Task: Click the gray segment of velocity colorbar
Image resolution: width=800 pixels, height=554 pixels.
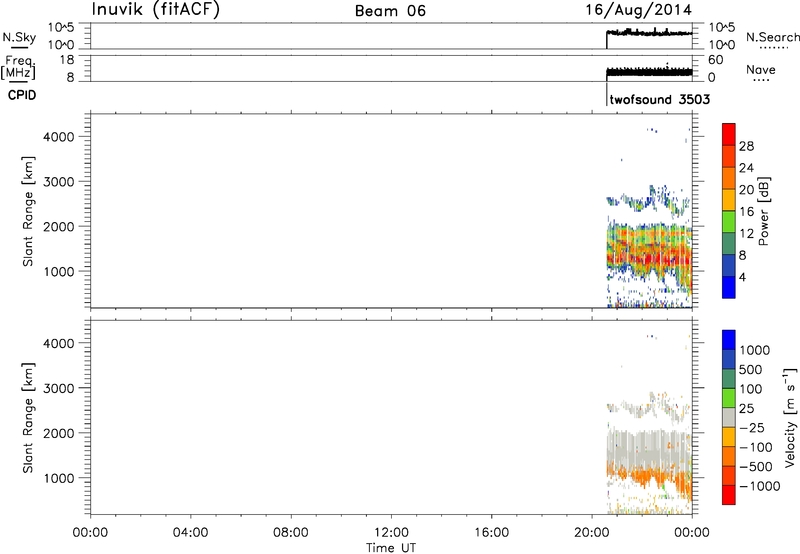Action: (729, 417)
